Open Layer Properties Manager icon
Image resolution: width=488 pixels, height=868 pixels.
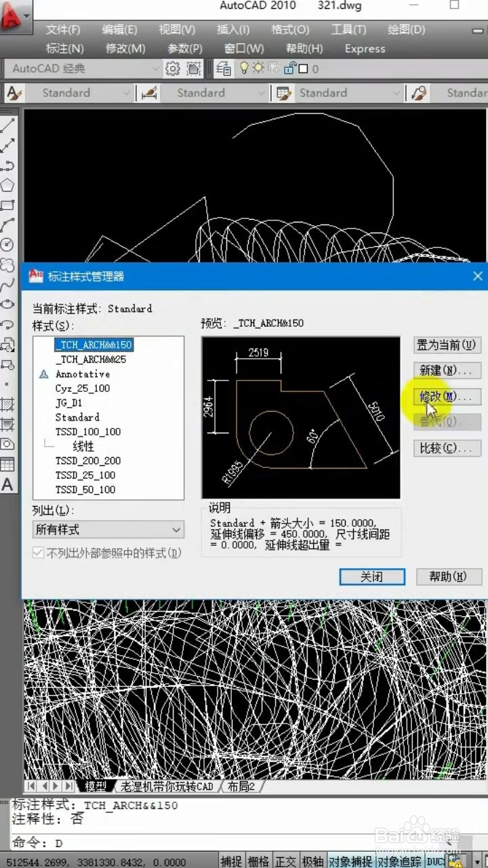(224, 68)
